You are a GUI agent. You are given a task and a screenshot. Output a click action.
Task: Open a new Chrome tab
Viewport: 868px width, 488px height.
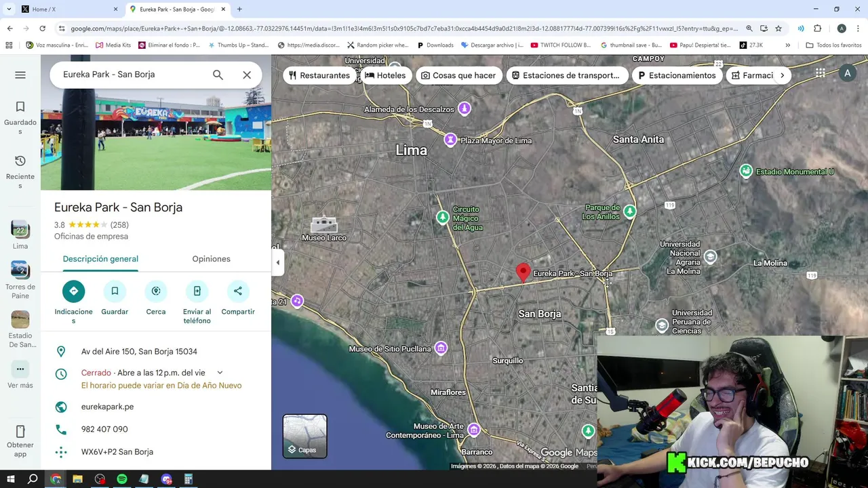(239, 9)
